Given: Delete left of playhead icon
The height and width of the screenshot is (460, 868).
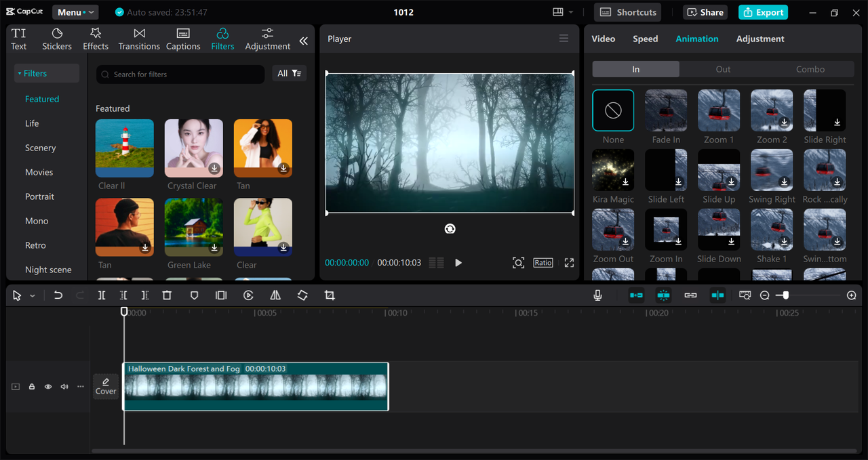Looking at the screenshot, I should (123, 295).
